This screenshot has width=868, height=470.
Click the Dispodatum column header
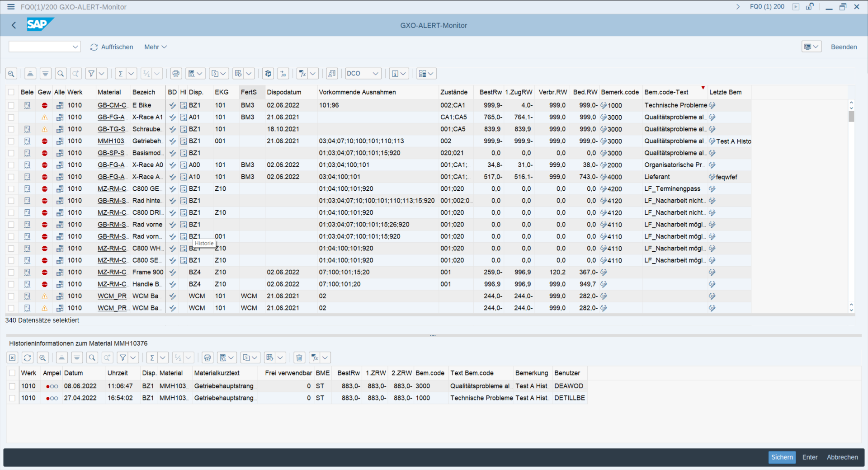[284, 92]
